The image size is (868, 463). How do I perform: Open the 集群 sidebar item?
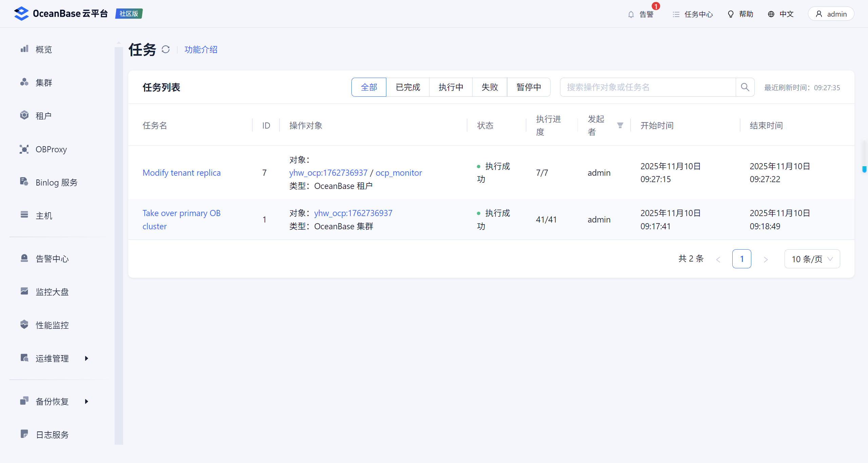(44, 82)
